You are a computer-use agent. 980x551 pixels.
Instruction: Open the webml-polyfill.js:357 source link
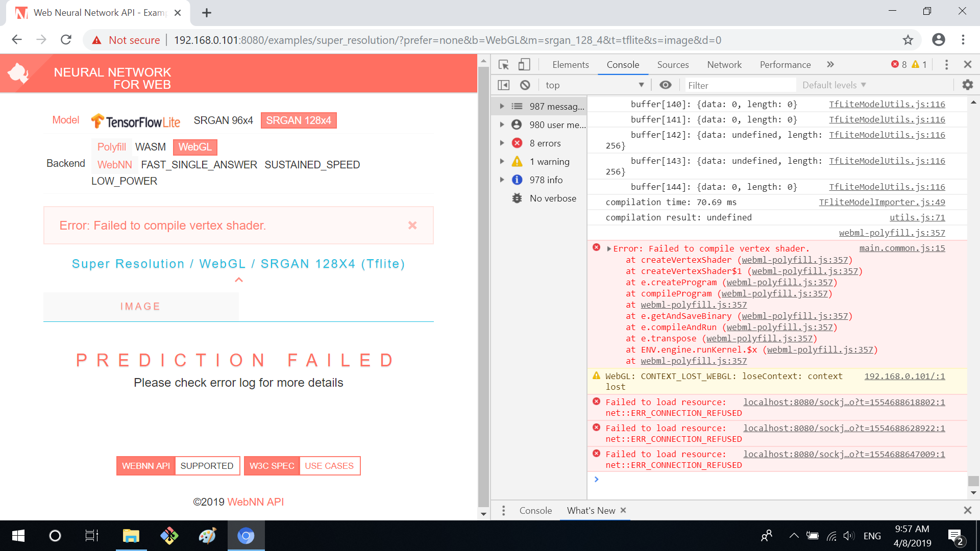pyautogui.click(x=892, y=233)
